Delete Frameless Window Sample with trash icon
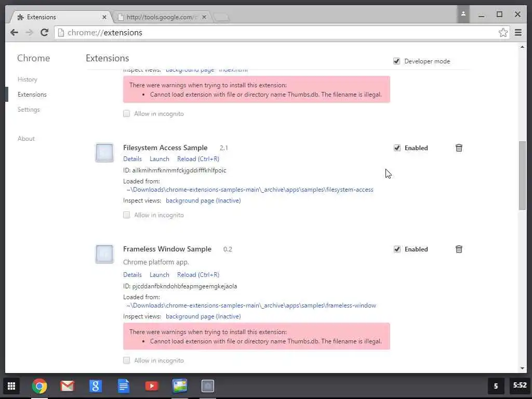This screenshot has width=532, height=399. coord(459,249)
